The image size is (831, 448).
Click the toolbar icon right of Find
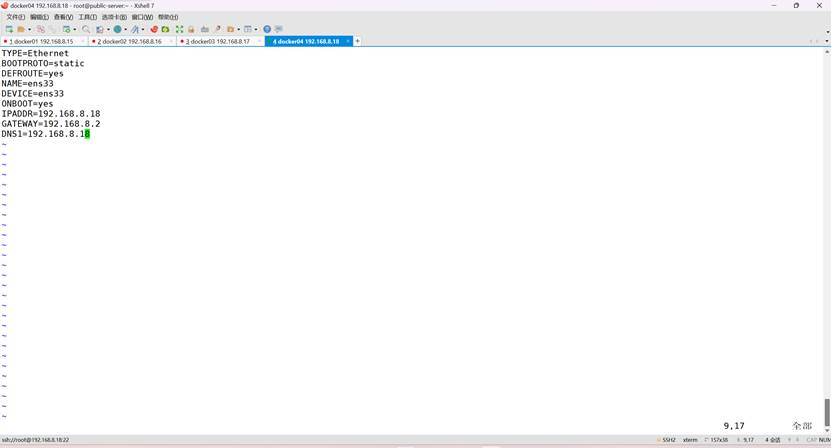[x=100, y=29]
